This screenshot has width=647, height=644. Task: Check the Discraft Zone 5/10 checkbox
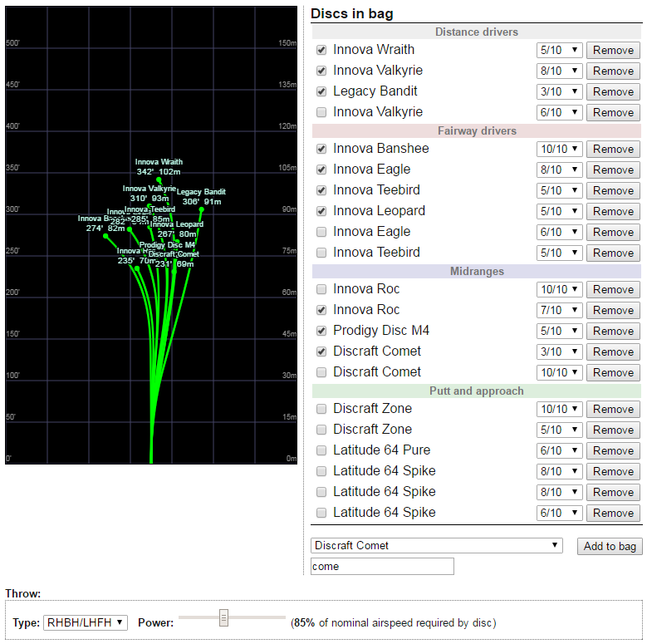321,430
